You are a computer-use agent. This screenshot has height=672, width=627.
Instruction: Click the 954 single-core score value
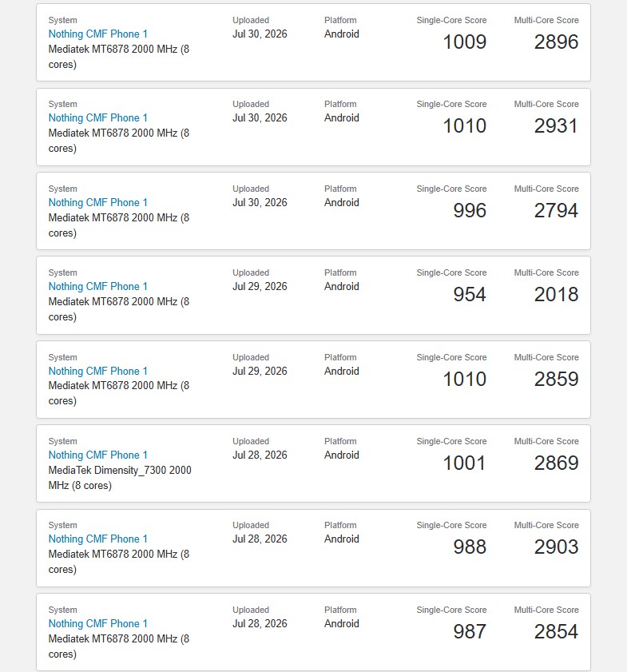click(x=470, y=294)
